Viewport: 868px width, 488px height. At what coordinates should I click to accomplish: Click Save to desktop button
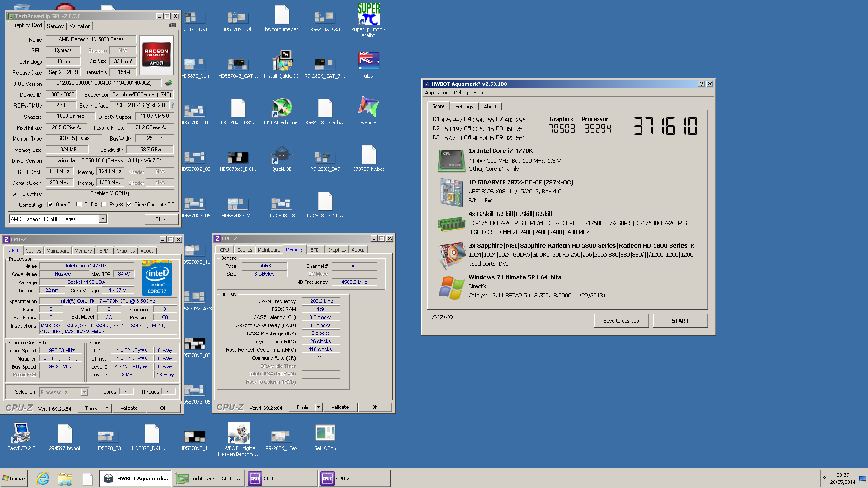[x=621, y=321]
